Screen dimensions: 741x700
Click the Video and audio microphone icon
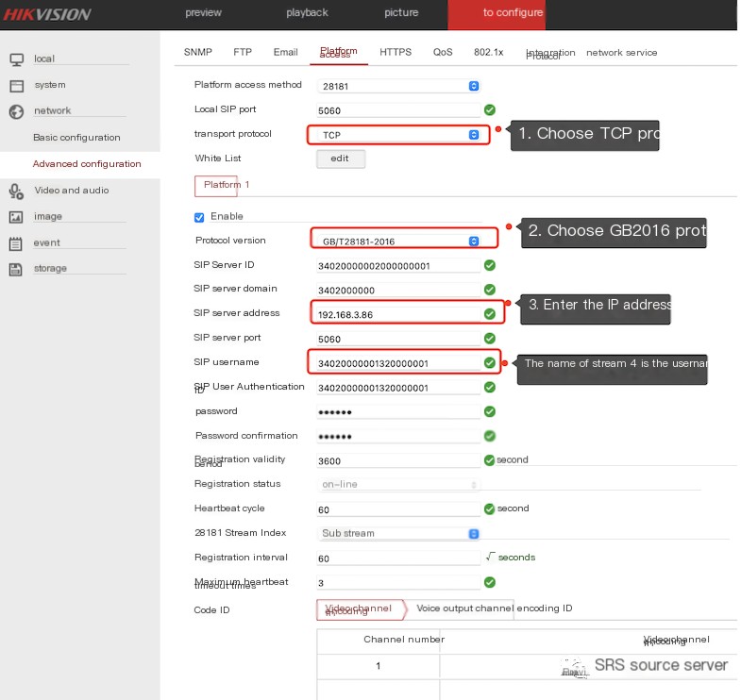pos(16,191)
